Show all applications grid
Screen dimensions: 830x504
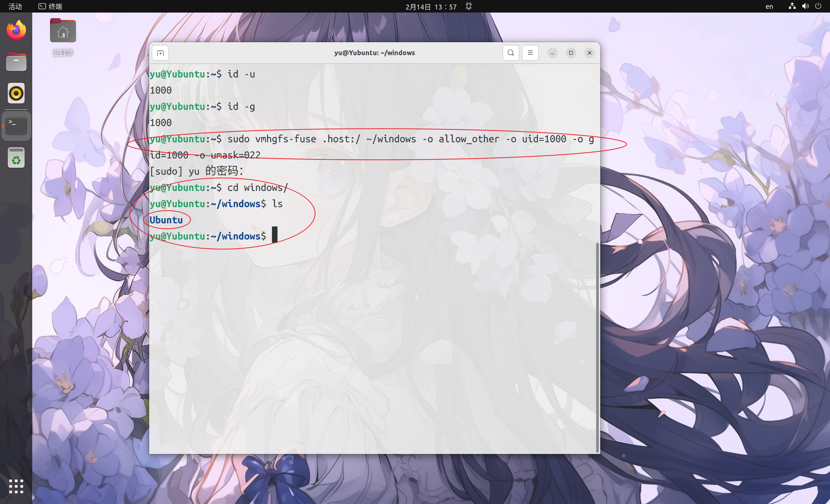[16, 486]
